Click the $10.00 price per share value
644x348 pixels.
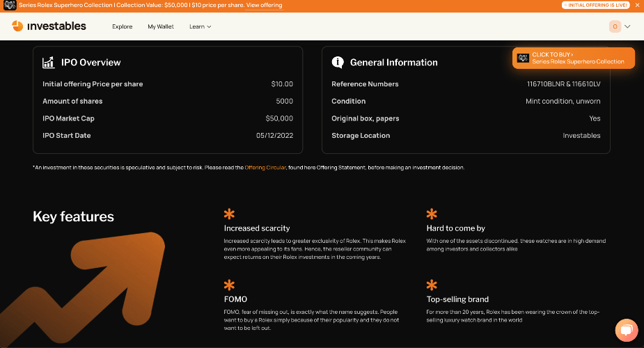tap(282, 84)
